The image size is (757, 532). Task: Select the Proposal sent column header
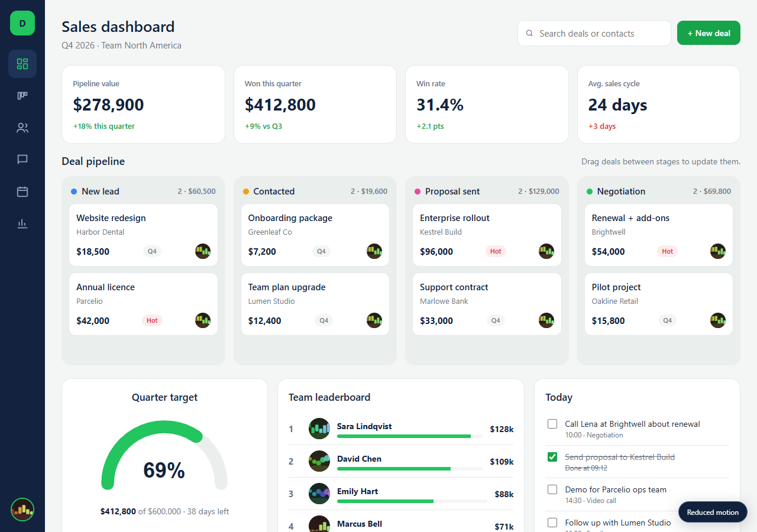[487, 192]
